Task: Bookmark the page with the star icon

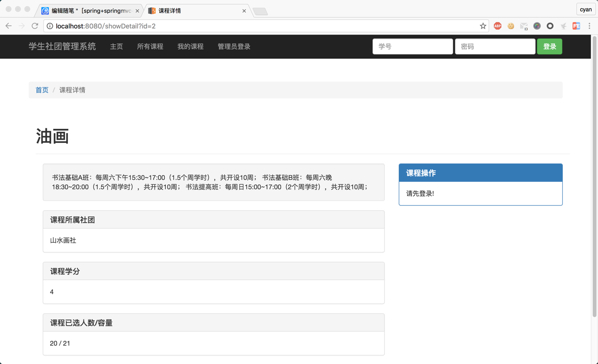Action: click(x=483, y=26)
